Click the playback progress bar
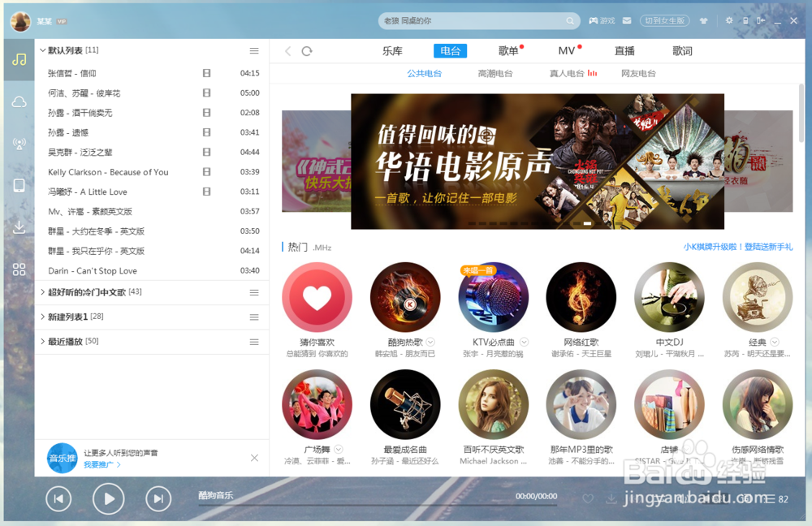812x526 pixels. (x=378, y=505)
